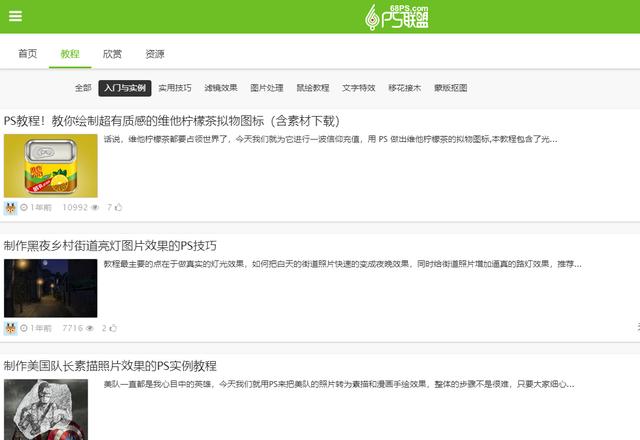Open the 资源 tab
640x440 pixels.
click(x=155, y=53)
